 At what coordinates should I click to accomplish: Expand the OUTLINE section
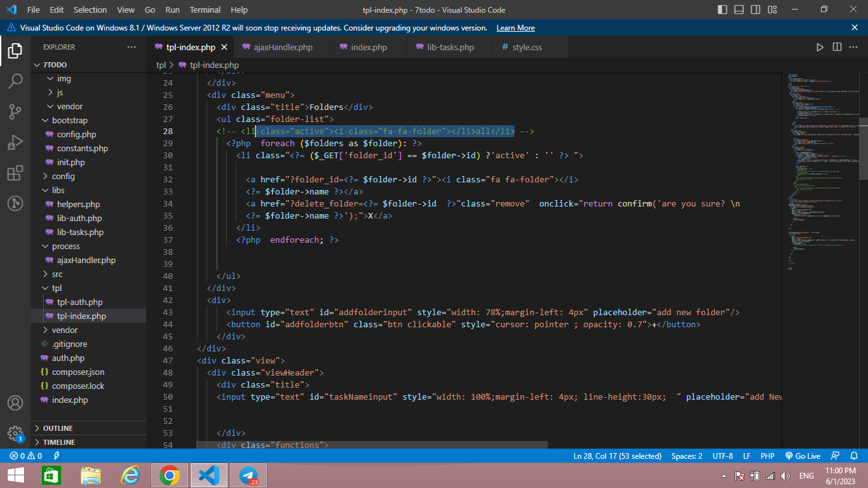click(88, 428)
